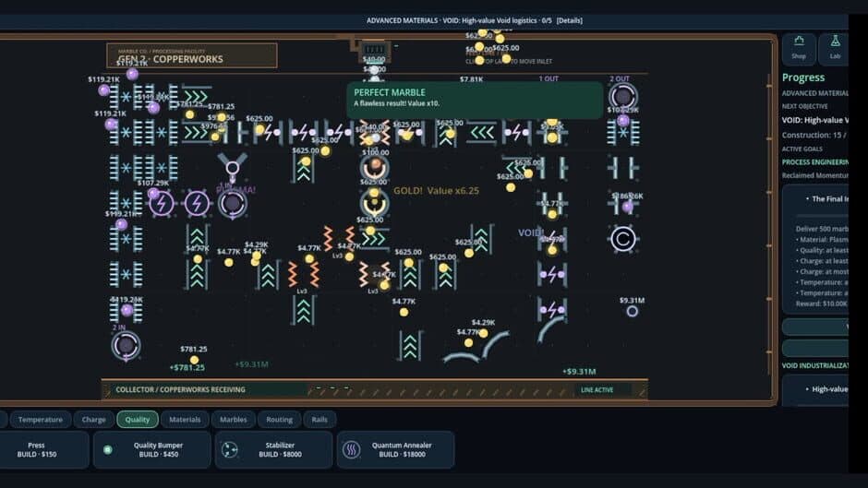Open the Marbles build tab
Viewport: 868px width, 488px height.
click(233, 420)
